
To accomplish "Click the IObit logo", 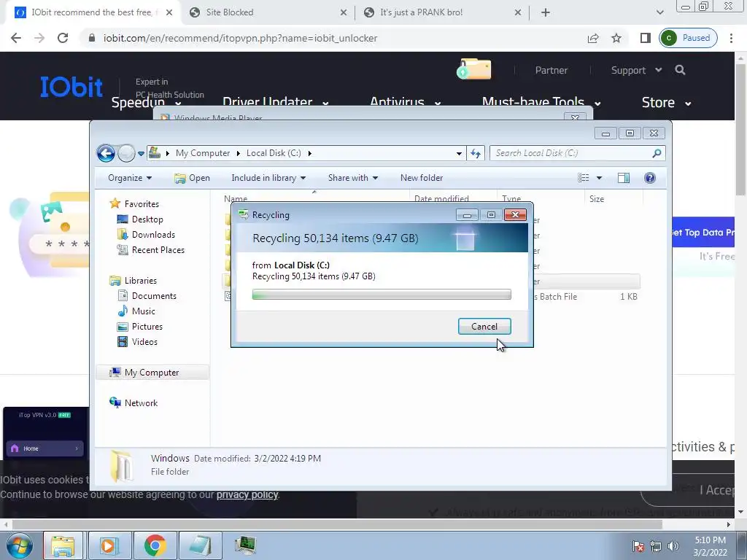I will point(71,87).
